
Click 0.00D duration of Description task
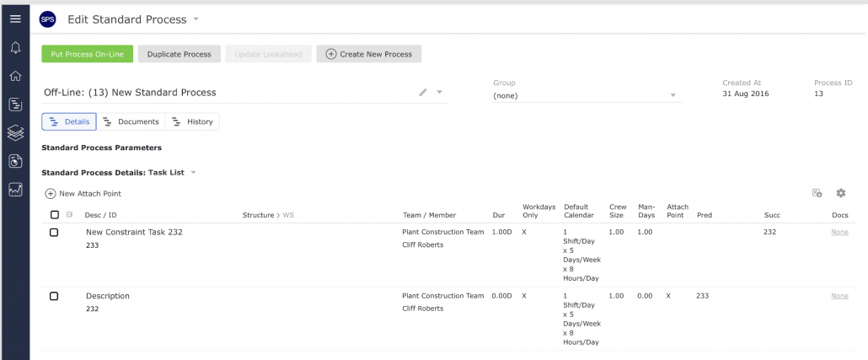point(502,296)
